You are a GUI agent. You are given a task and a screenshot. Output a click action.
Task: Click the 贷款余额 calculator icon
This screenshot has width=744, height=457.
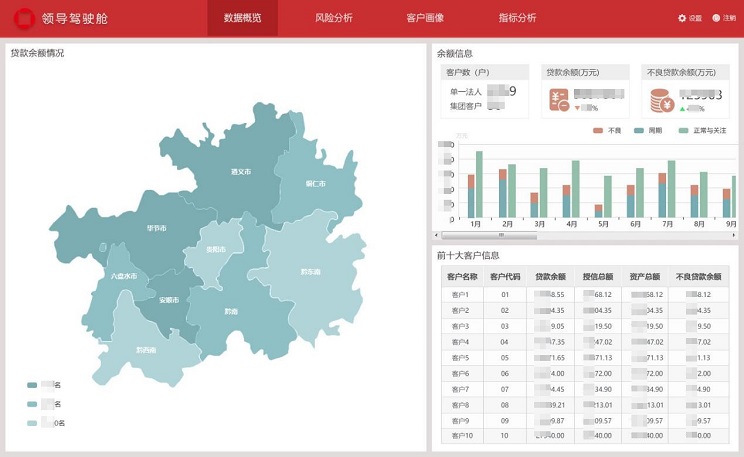tap(560, 99)
